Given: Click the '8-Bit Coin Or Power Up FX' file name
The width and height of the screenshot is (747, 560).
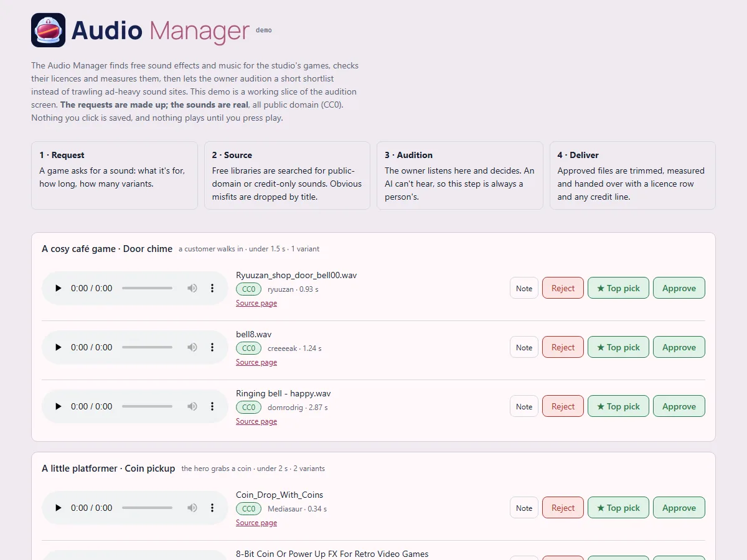Looking at the screenshot, I should click(332, 554).
